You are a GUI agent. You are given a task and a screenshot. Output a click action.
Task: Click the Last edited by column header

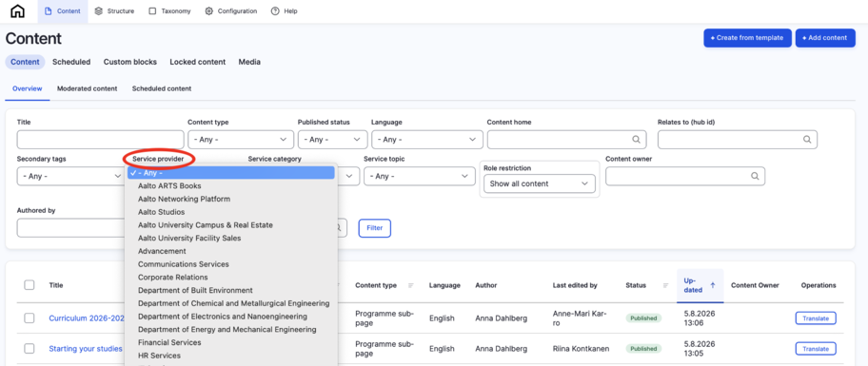[575, 285]
